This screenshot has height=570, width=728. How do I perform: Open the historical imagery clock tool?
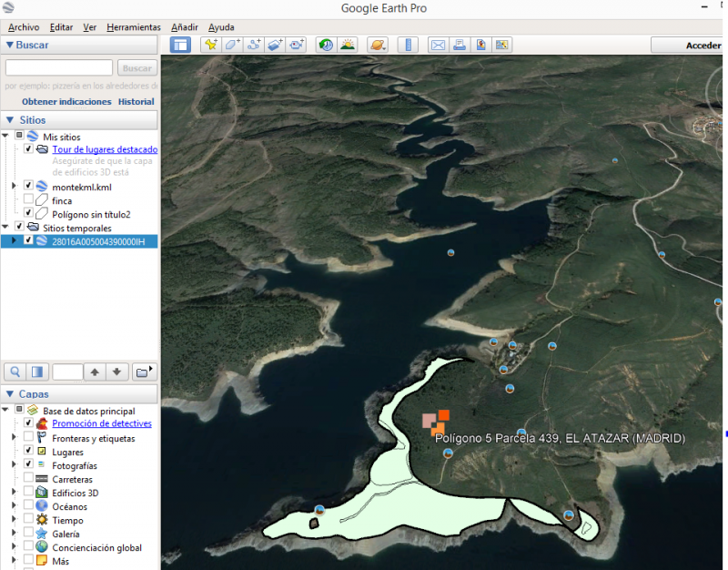point(325,45)
